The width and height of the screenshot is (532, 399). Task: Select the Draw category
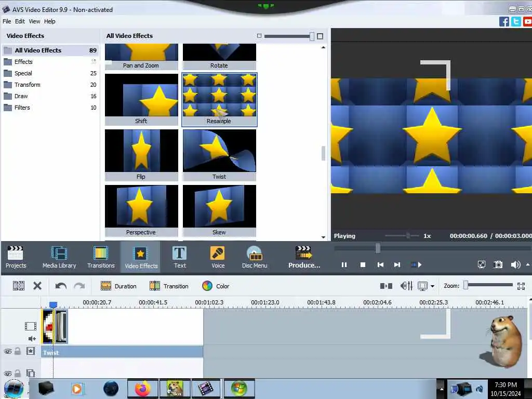point(50,96)
